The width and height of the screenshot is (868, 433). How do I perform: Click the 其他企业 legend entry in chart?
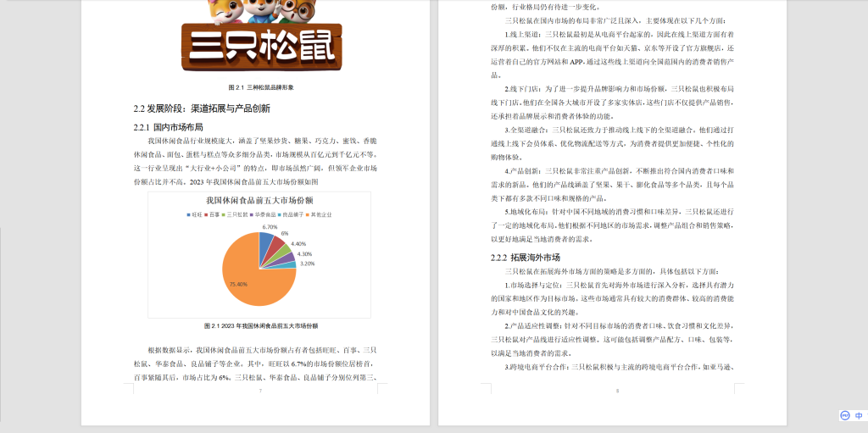click(x=319, y=214)
